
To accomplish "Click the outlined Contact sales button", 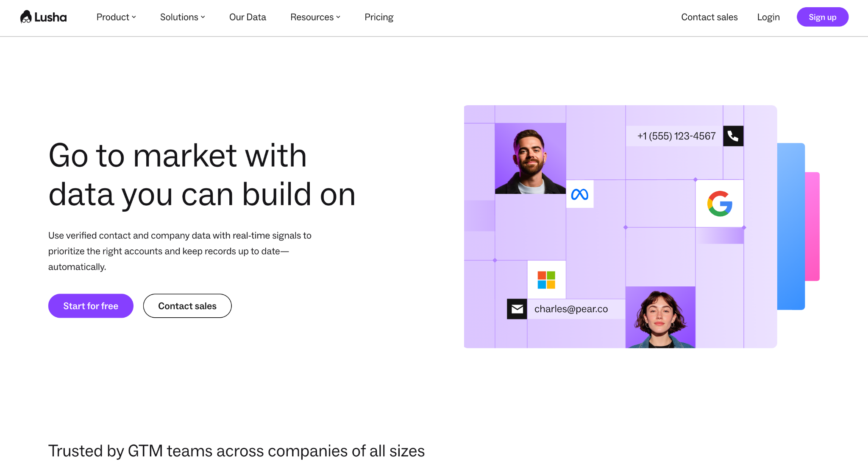I will tap(187, 306).
